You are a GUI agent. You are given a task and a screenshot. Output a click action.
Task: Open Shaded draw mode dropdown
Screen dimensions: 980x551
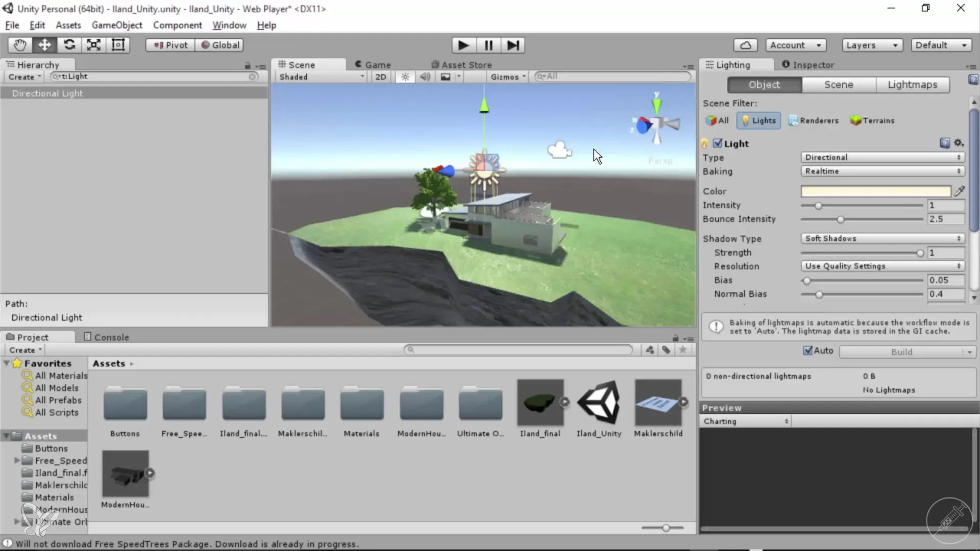coord(322,77)
